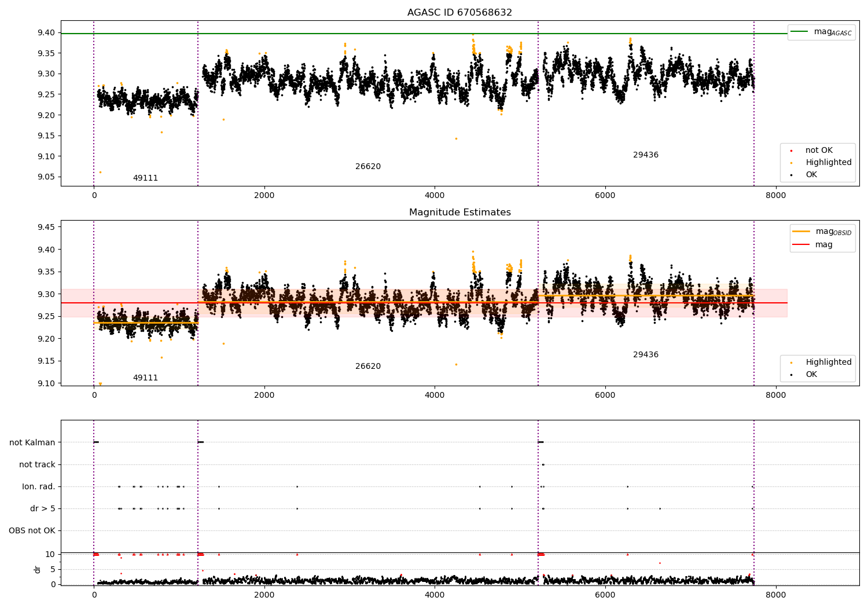Image resolution: width=868 pixels, height=608 pixels.
Task: Click obsid label 29436 in the AGASC plot
Action: point(646,155)
